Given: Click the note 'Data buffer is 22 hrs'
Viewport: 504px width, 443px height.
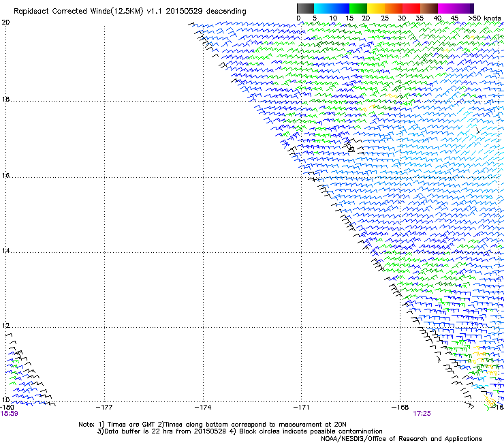Looking at the screenshot, I should [x=137, y=431].
